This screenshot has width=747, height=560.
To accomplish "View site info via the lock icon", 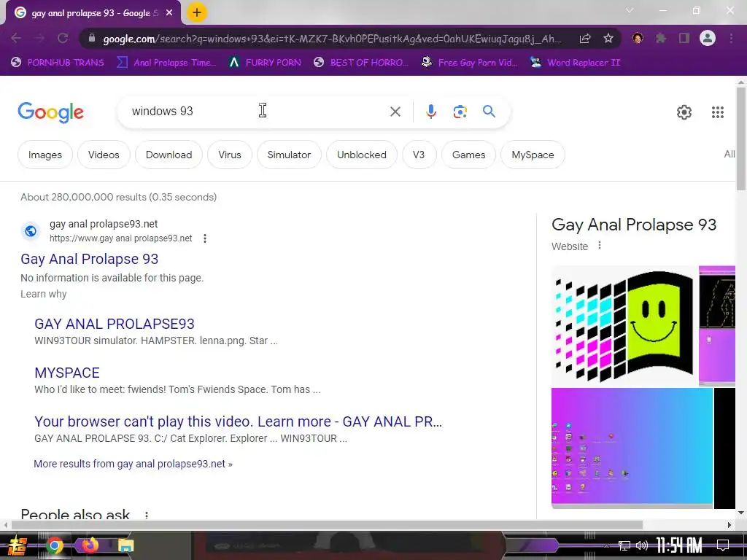I will click(92, 39).
